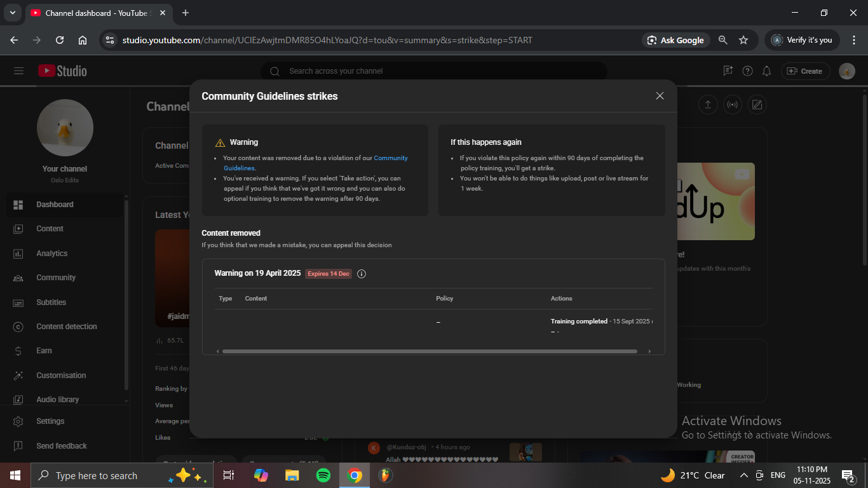
Task: Open the hamburger menu beside the Studio logo
Action: 18,71
